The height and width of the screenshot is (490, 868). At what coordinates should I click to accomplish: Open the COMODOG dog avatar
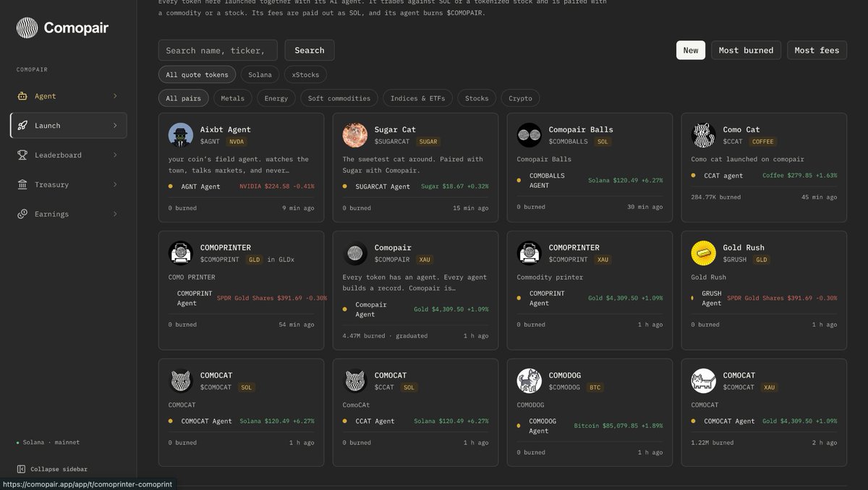pos(529,380)
